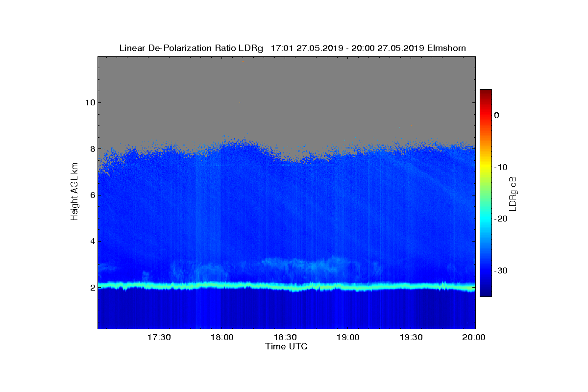
Task: Click the 18:00 time tick label
Action: tap(221, 338)
